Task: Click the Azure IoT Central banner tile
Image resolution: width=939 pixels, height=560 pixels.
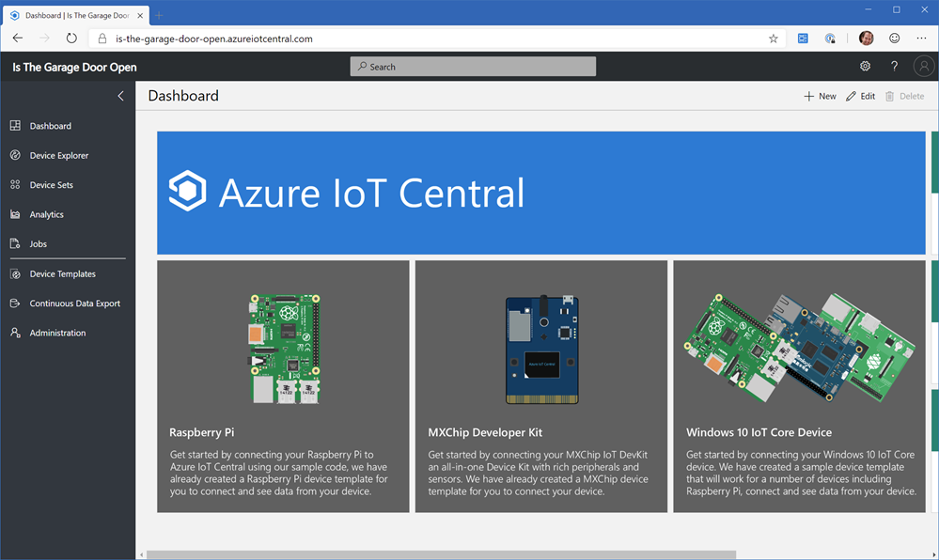Action: pyautogui.click(x=540, y=193)
